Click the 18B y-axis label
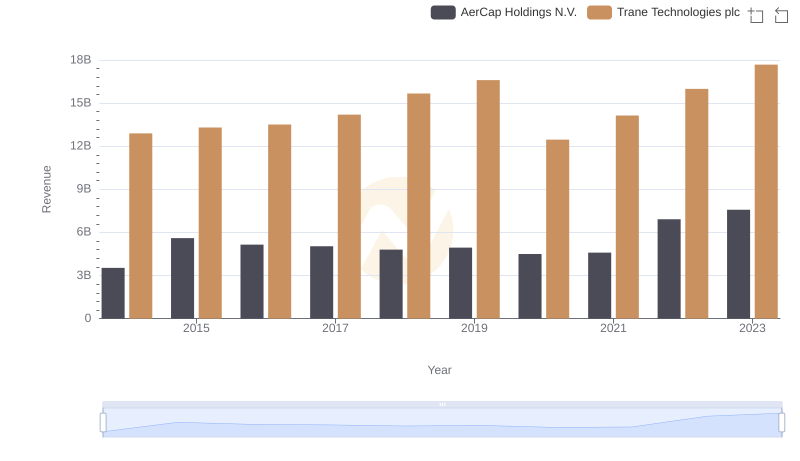 81,60
